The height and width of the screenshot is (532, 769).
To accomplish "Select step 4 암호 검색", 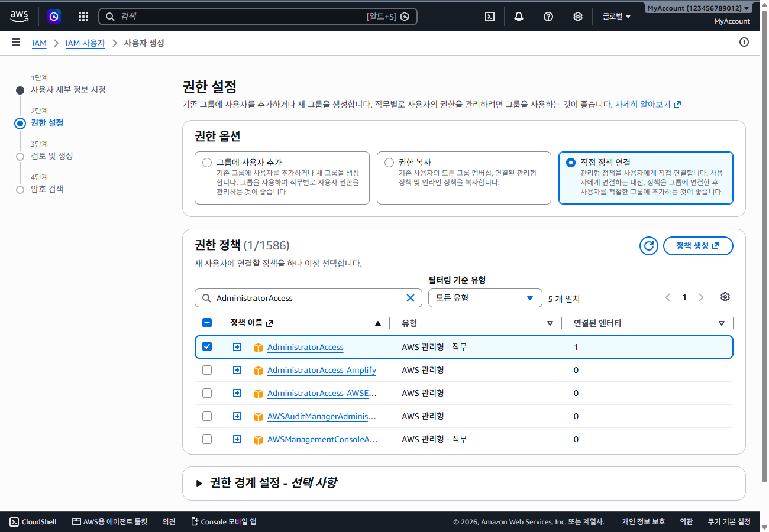I will [x=47, y=189].
